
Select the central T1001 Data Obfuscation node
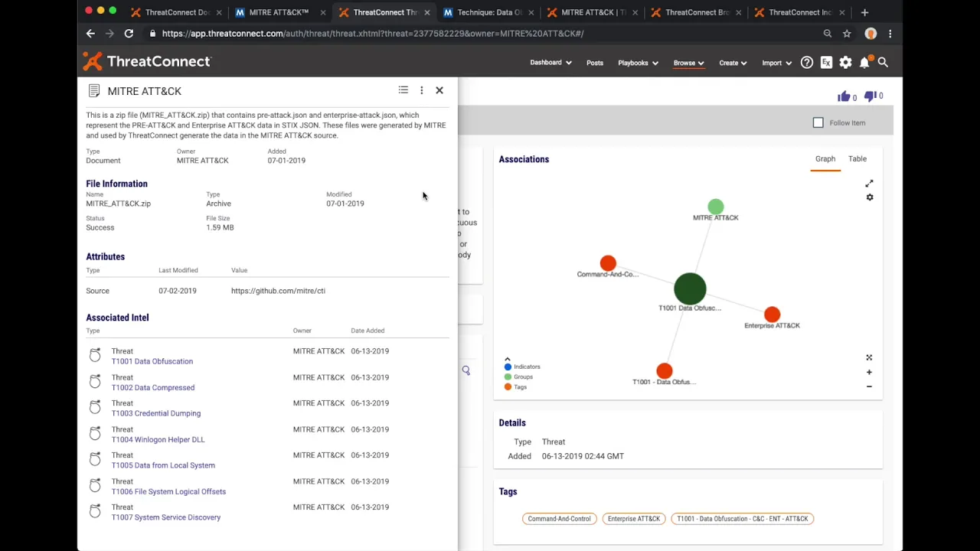(x=690, y=289)
